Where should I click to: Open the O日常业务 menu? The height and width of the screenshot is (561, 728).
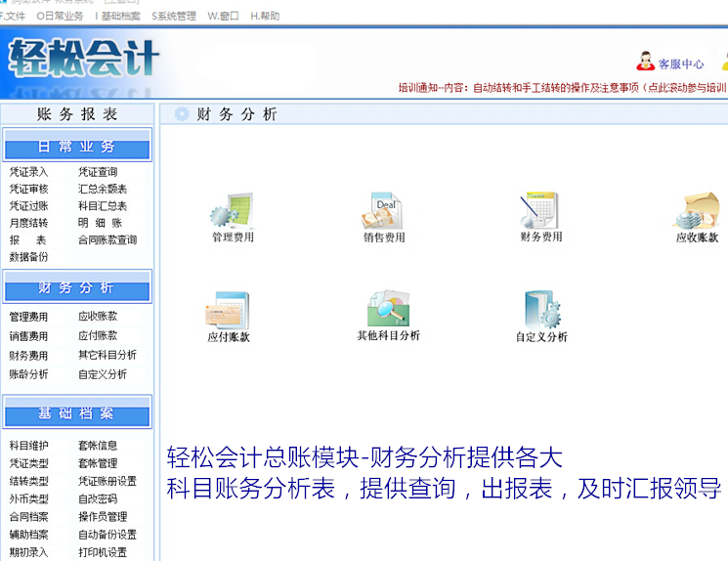click(x=60, y=17)
